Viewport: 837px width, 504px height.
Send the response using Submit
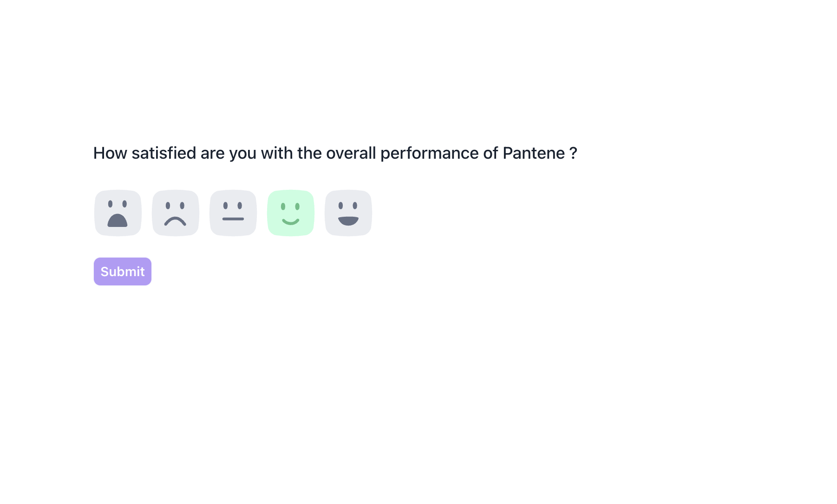(123, 271)
